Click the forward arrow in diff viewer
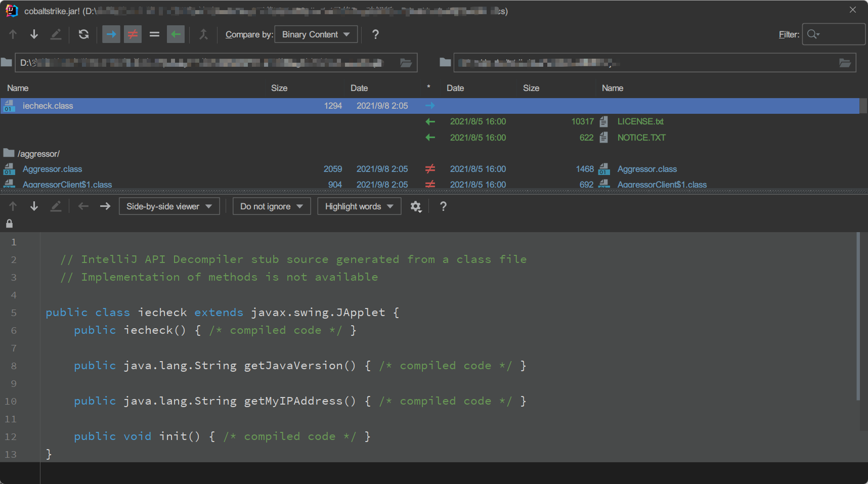Image resolution: width=868 pixels, height=484 pixels. pos(105,206)
